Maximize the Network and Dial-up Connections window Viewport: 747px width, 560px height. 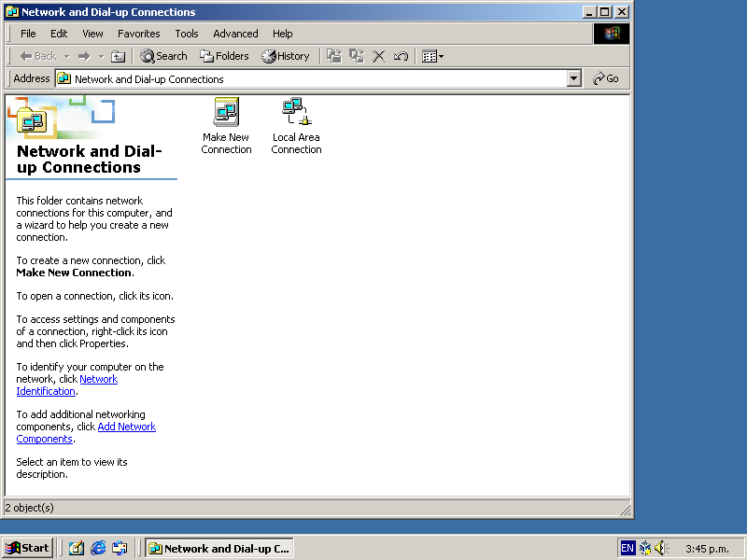coord(604,12)
